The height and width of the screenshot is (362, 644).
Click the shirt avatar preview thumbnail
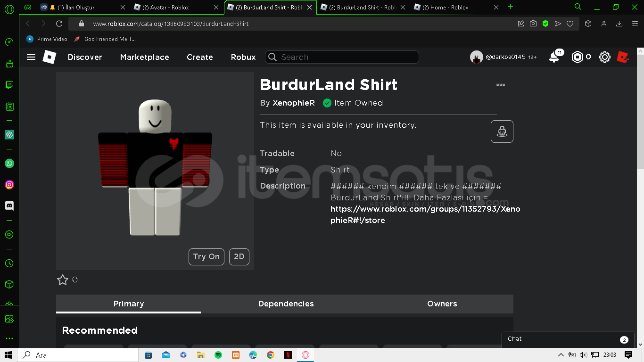point(155,171)
